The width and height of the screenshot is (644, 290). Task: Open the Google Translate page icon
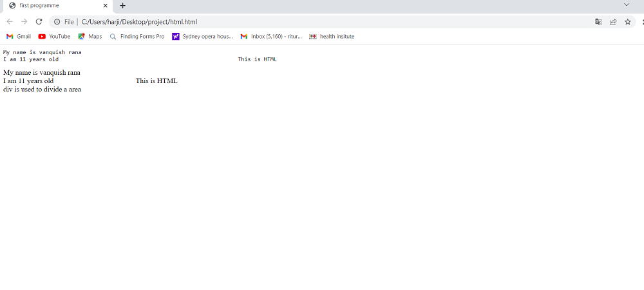tap(598, 21)
